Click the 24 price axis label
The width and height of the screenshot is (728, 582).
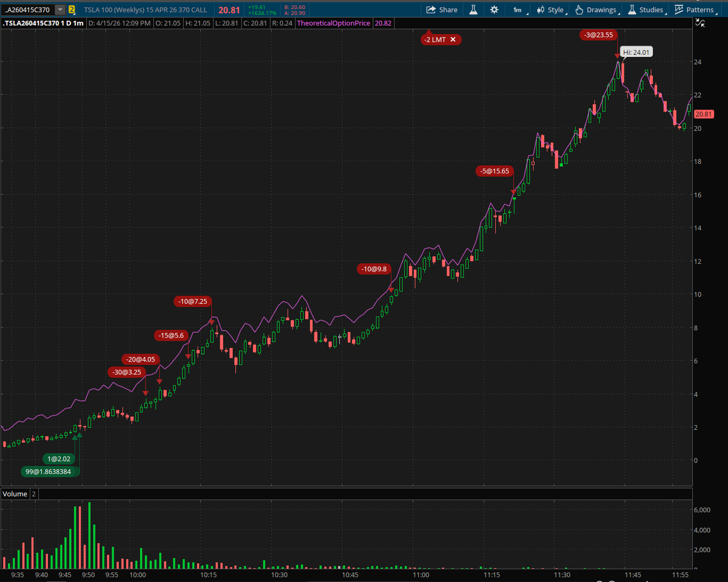tap(698, 62)
